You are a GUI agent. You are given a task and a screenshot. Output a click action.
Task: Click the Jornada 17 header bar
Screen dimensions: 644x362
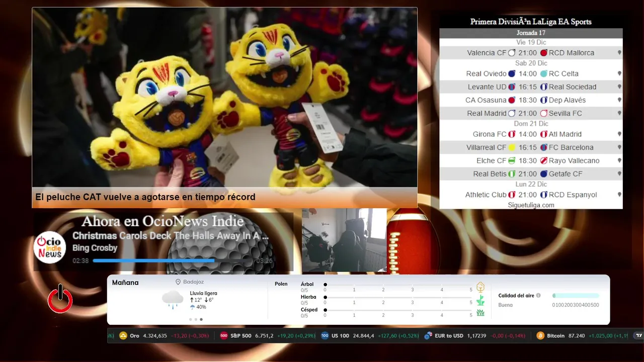coord(531,33)
